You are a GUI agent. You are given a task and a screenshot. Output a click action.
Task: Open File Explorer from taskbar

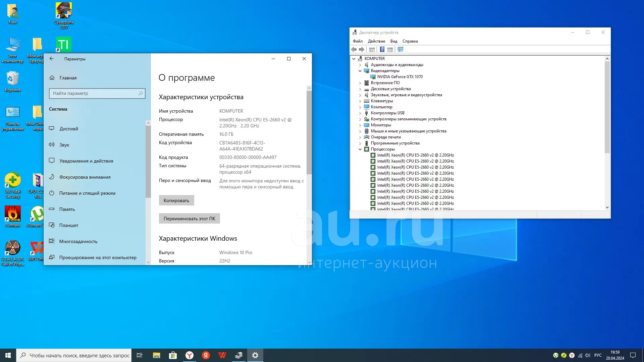pos(157,355)
